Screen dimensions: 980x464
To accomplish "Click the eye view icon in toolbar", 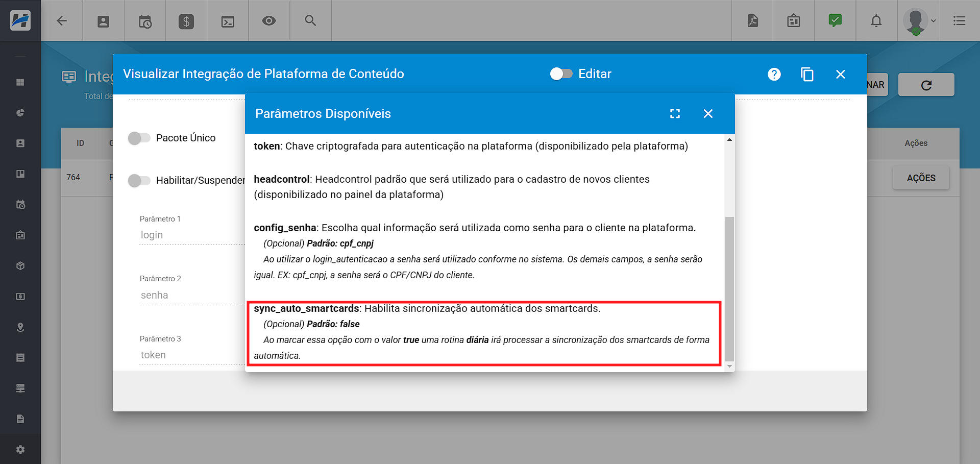I will pyautogui.click(x=269, y=21).
